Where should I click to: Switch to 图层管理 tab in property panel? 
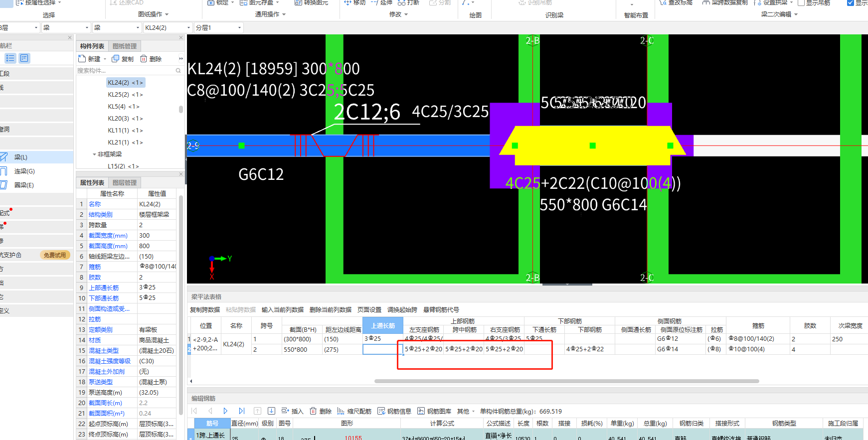click(125, 182)
